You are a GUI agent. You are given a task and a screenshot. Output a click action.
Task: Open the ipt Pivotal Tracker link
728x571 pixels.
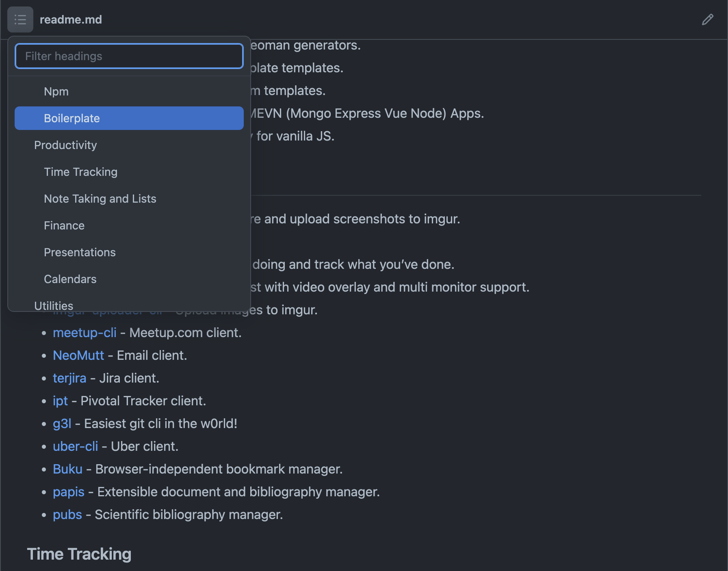(x=60, y=400)
